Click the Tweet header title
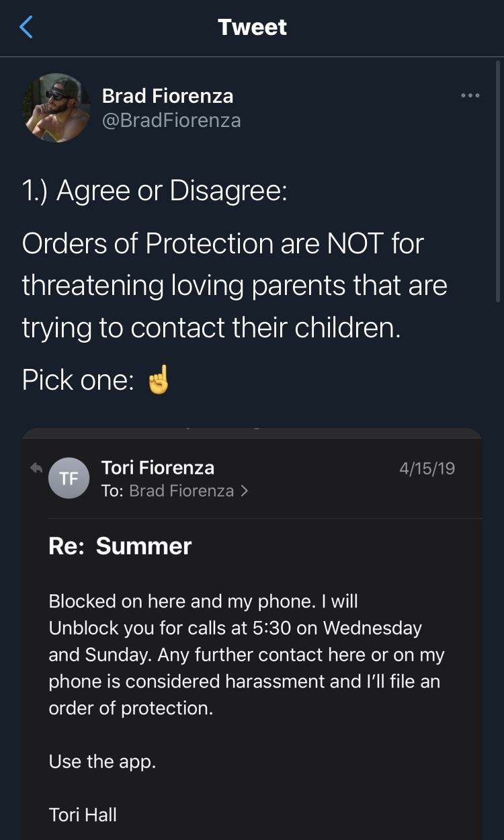Viewport: 504px width, 840px height. 253,27
